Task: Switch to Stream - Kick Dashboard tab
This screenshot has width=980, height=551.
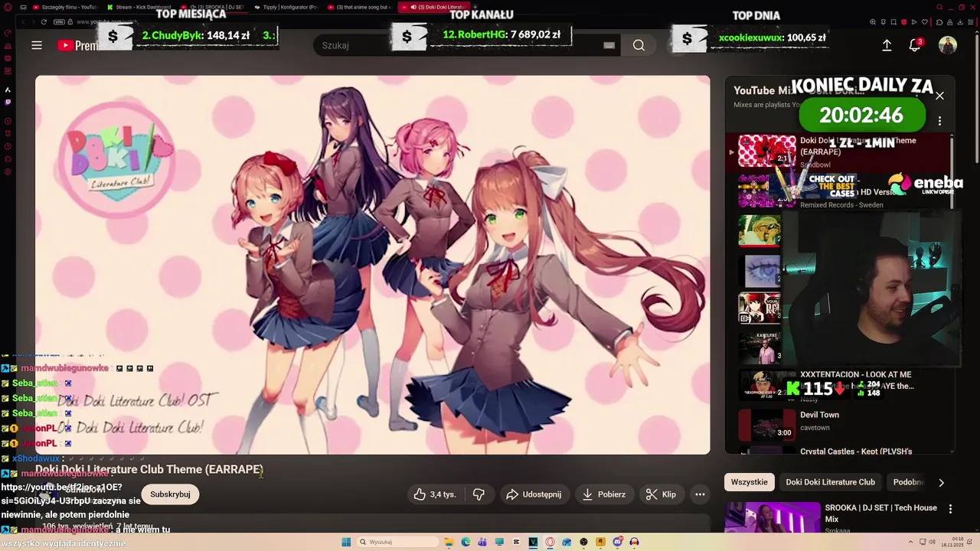Action: coord(139,7)
